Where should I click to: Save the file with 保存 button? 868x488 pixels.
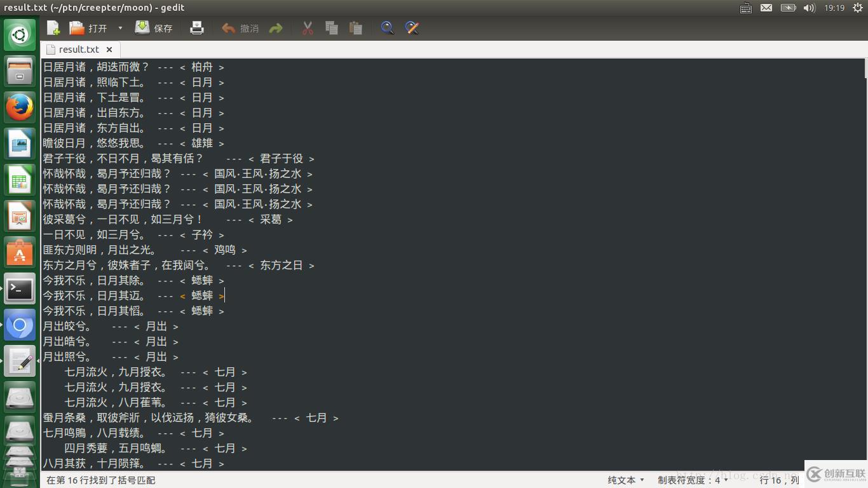(x=154, y=28)
